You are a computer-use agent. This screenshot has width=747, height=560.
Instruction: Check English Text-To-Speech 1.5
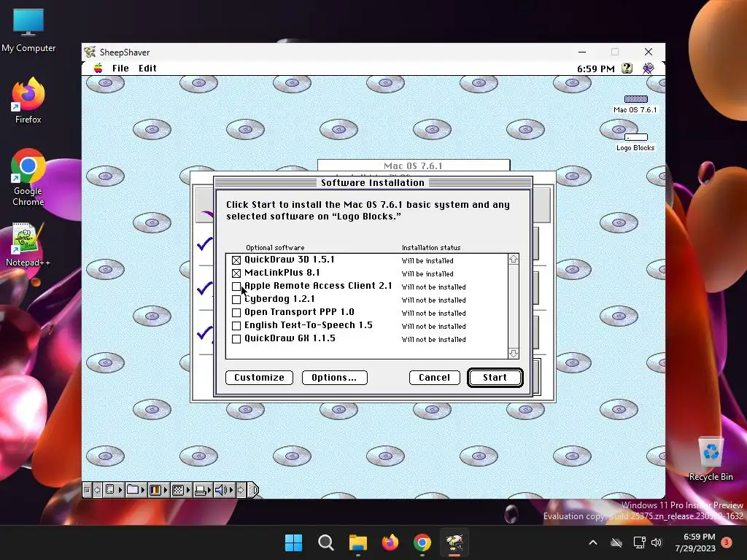coord(236,326)
